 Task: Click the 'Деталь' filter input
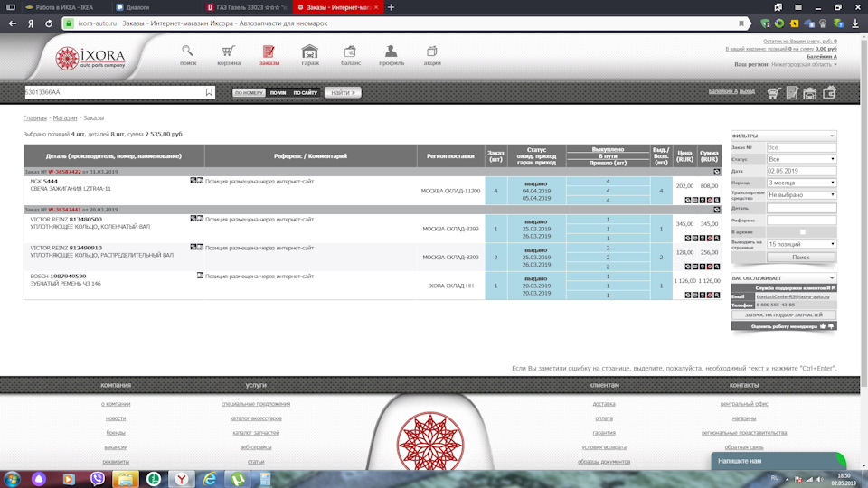pos(801,208)
